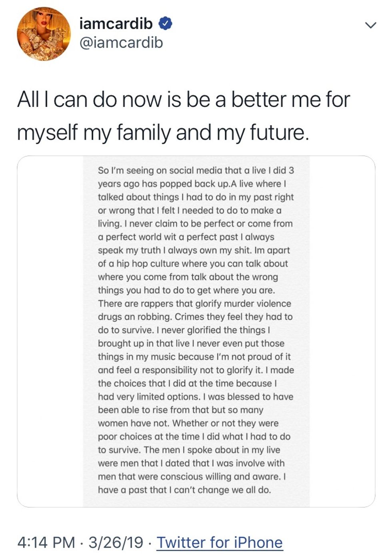Open the Twitter for iPhone link
The image size is (392, 560).
pos(219,542)
